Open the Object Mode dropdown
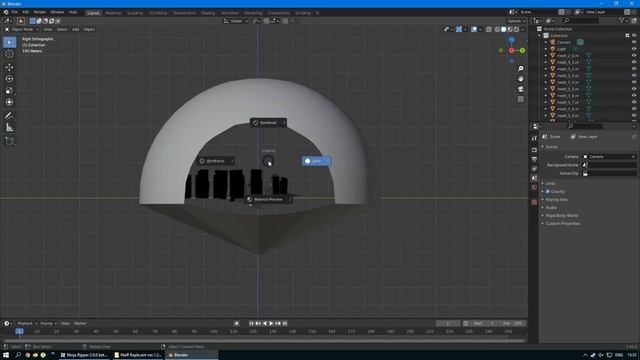The width and height of the screenshot is (640, 360). (22, 29)
